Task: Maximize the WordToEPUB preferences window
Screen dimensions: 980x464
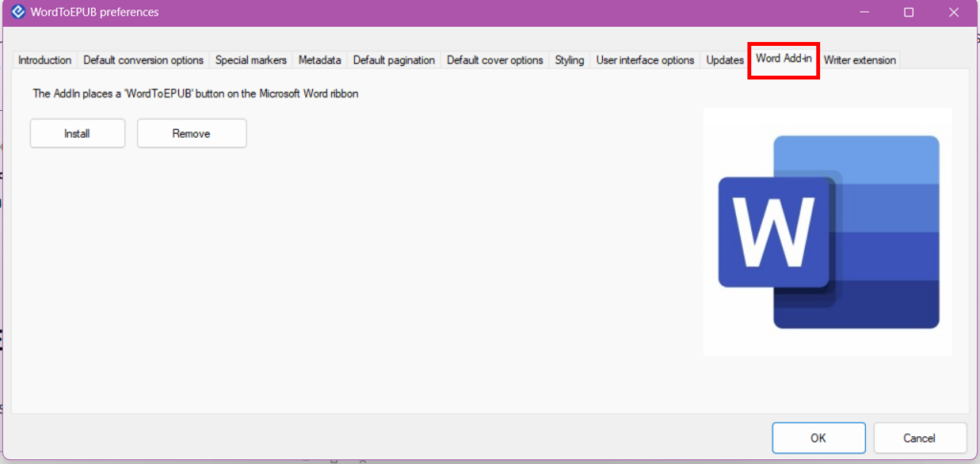Action: point(909,12)
